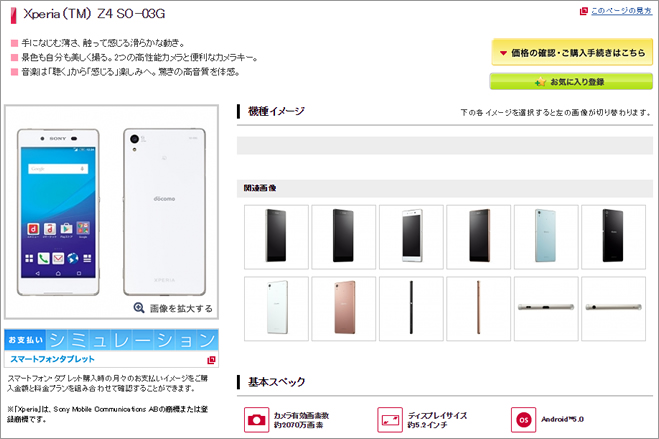Open the このページの見方 help link
The width and height of the screenshot is (659, 439).
pos(621,11)
